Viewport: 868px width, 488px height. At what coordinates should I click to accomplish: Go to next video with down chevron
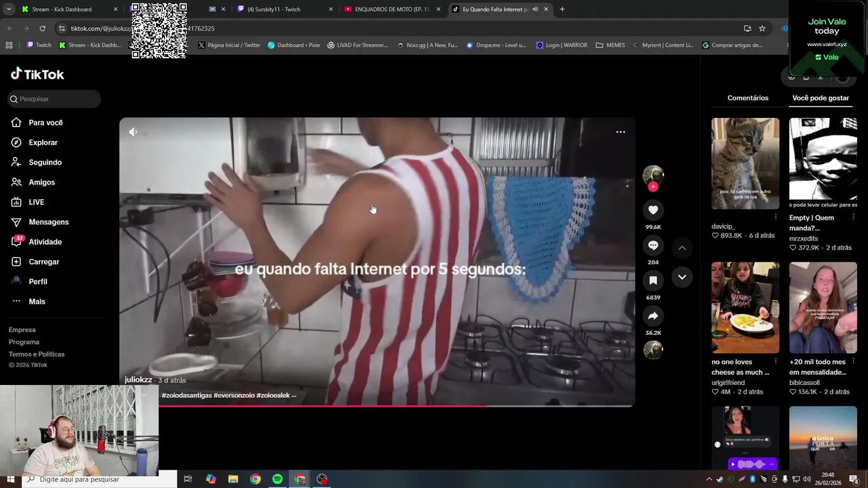(x=682, y=277)
